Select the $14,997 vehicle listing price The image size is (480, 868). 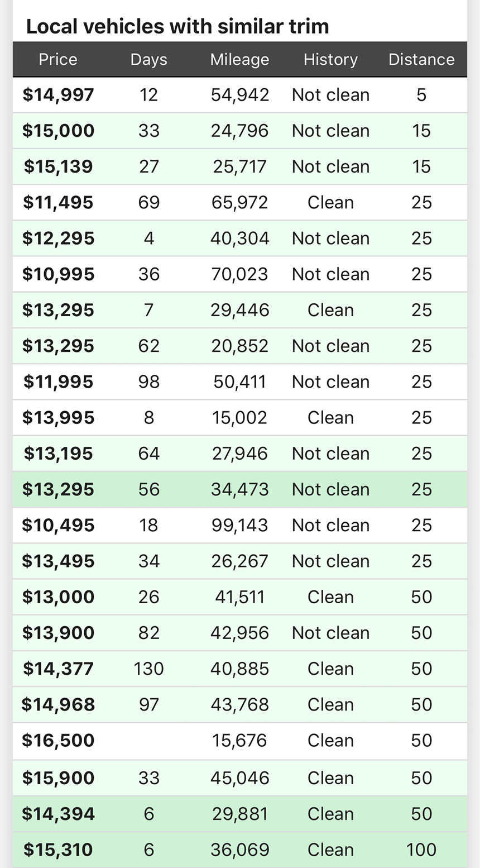[x=58, y=95]
